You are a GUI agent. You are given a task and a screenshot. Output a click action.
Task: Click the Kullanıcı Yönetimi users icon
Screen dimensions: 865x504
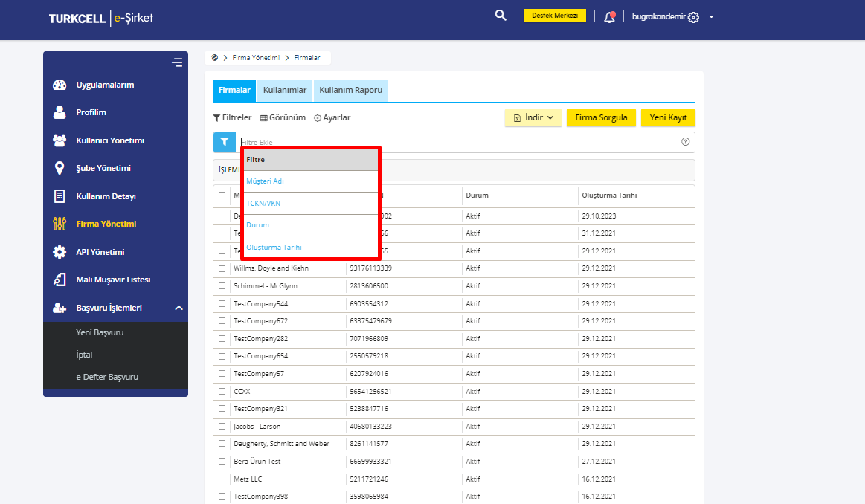[60, 140]
